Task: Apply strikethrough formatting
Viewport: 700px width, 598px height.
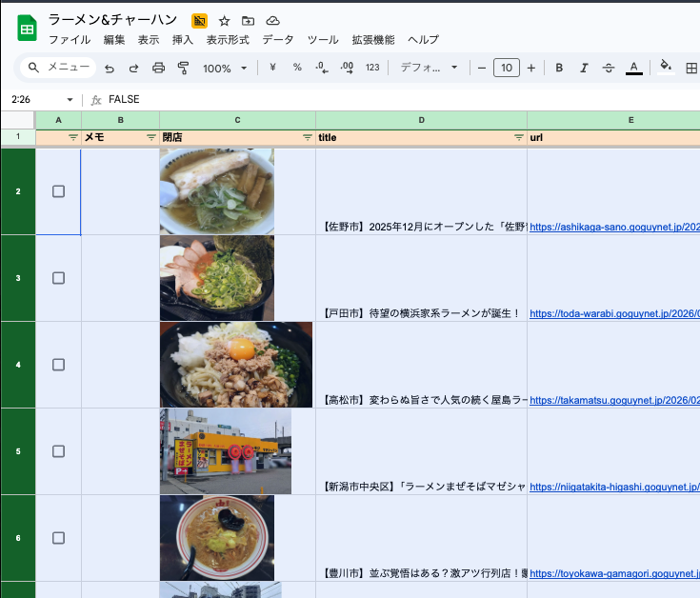Action: [609, 68]
